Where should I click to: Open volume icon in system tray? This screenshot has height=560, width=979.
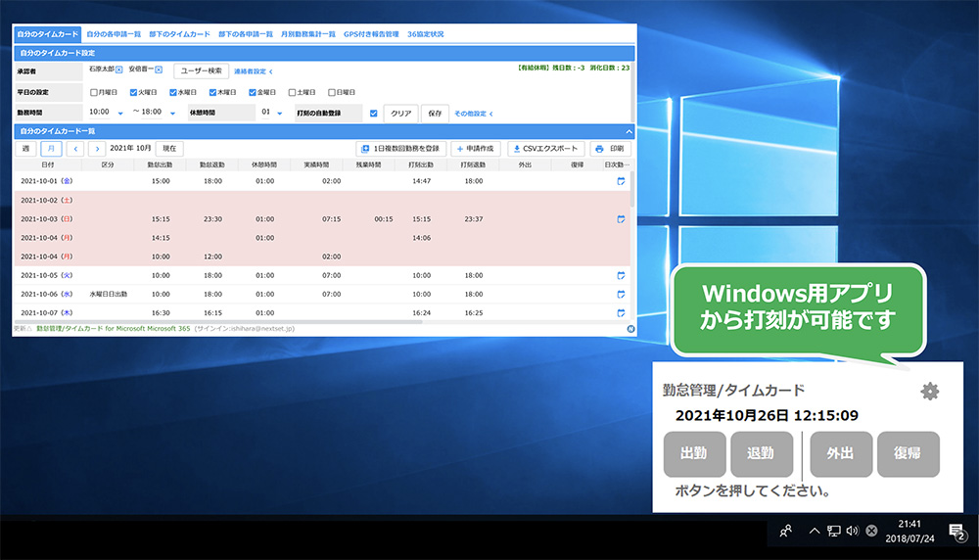(853, 532)
